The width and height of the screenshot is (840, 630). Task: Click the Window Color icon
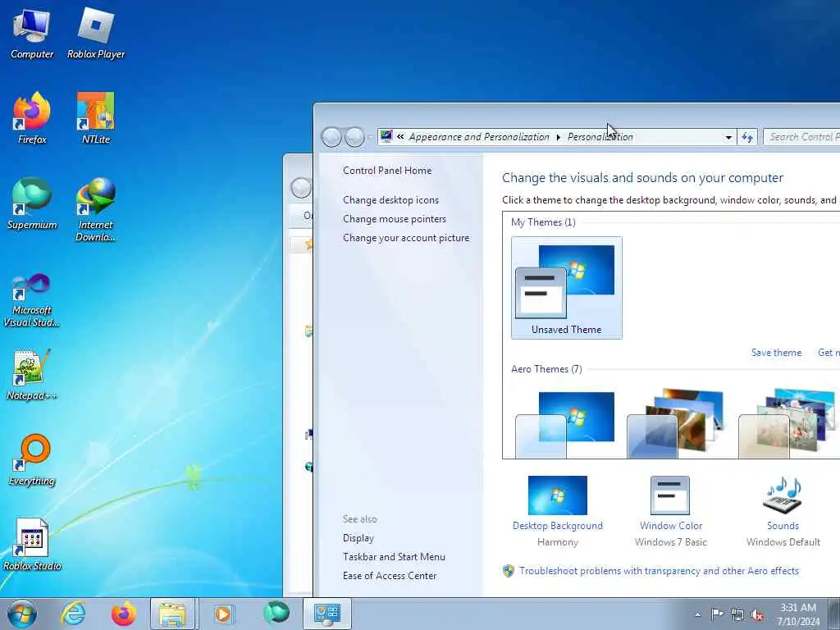click(670, 495)
